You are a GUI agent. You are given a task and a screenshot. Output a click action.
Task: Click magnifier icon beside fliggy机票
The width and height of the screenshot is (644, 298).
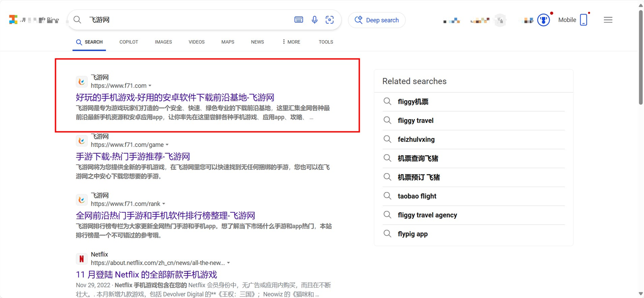[387, 102]
